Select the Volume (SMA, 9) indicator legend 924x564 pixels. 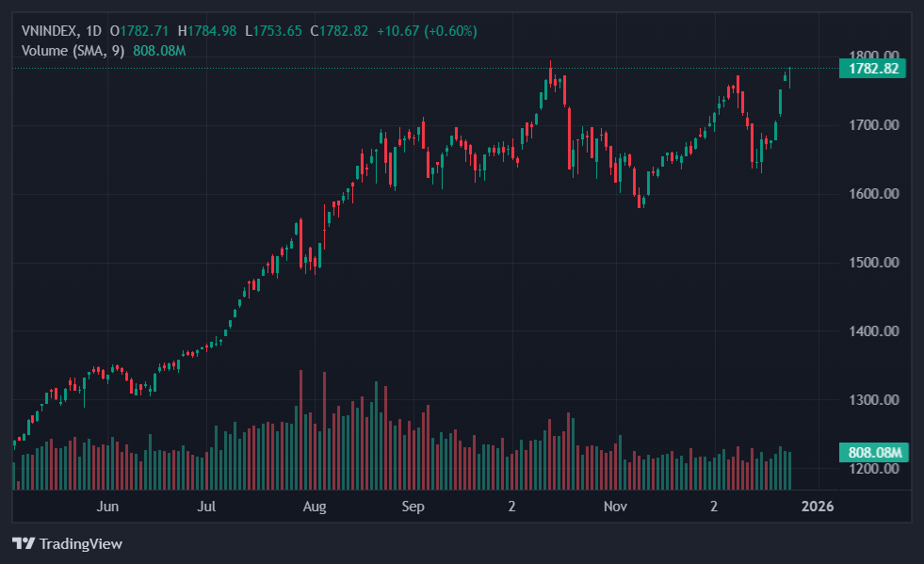[x=73, y=50]
